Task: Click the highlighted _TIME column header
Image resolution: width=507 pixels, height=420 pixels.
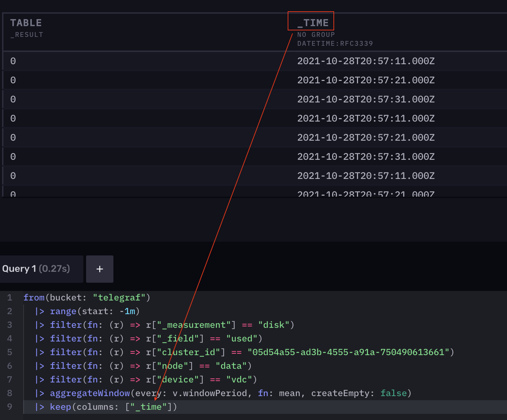Action: [x=311, y=21]
